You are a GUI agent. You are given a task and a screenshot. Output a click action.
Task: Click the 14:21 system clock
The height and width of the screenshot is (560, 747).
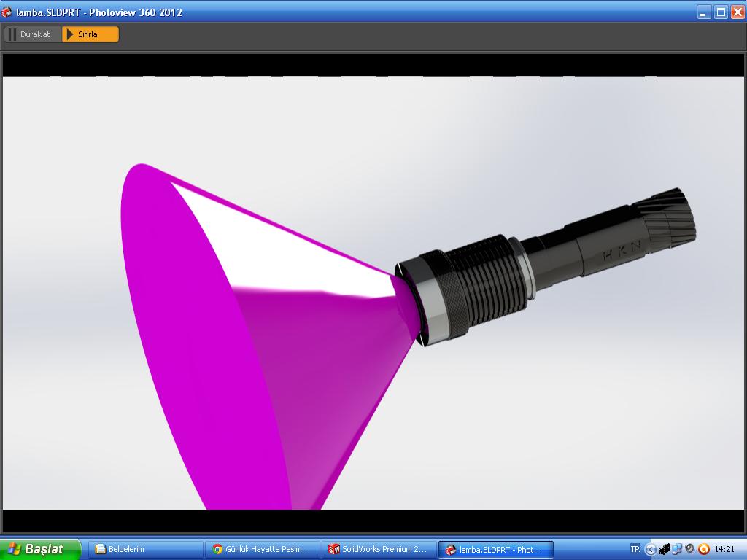tap(724, 549)
